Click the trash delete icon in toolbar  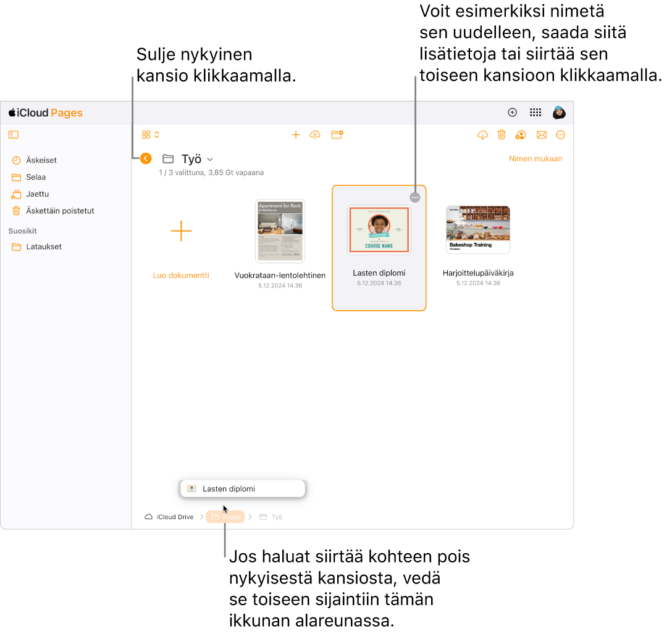502,135
